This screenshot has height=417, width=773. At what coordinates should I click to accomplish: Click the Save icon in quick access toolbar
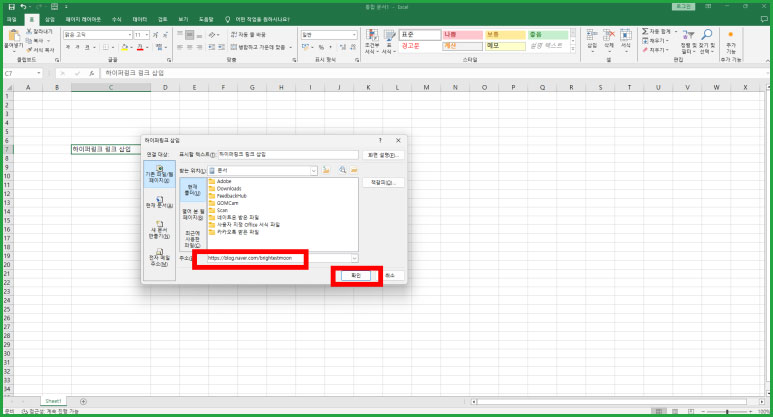(11, 7)
